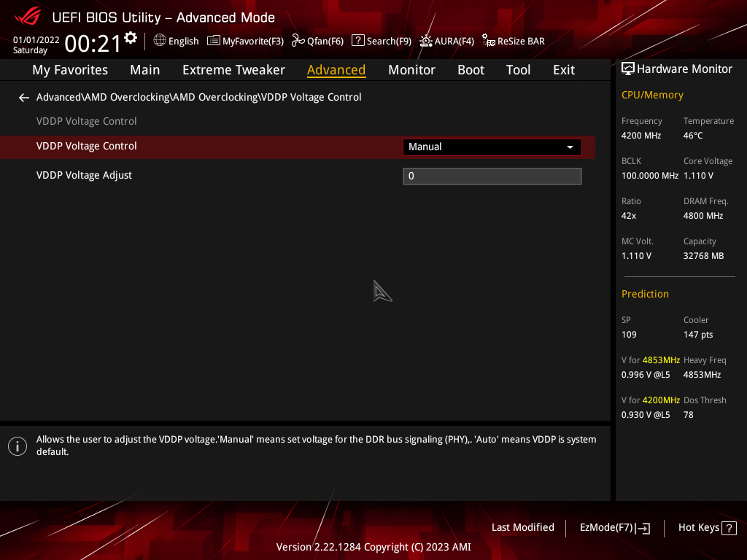Click the date 01/01/2022
The height and width of the screenshot is (560, 747).
pos(36,40)
